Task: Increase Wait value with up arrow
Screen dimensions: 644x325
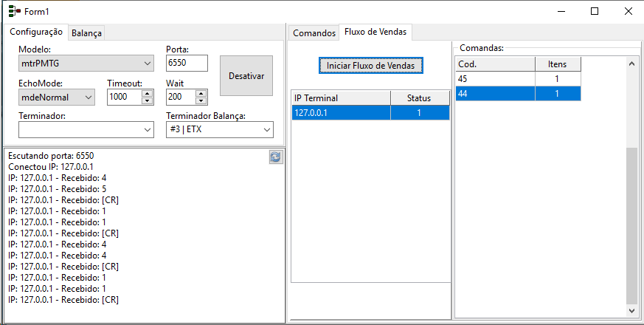Action: coord(201,93)
